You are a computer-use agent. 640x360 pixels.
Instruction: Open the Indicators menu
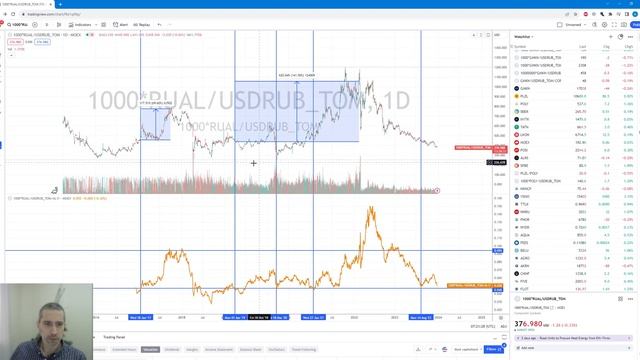tap(80, 25)
